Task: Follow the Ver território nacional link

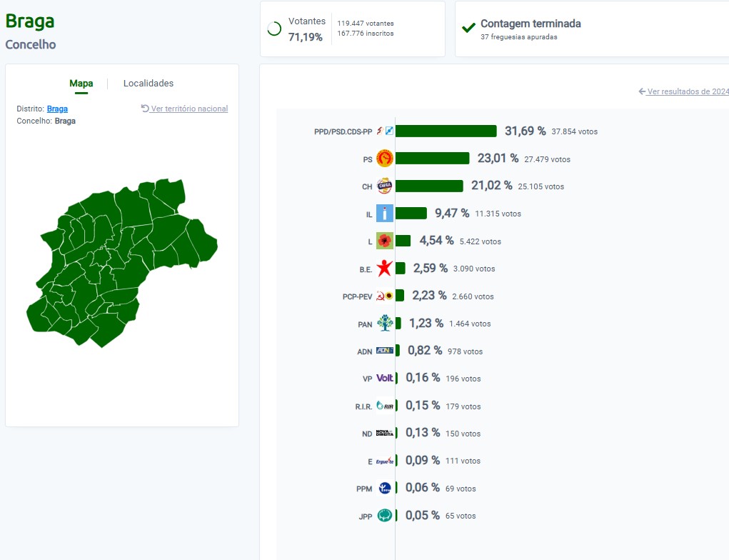Action: pos(189,109)
